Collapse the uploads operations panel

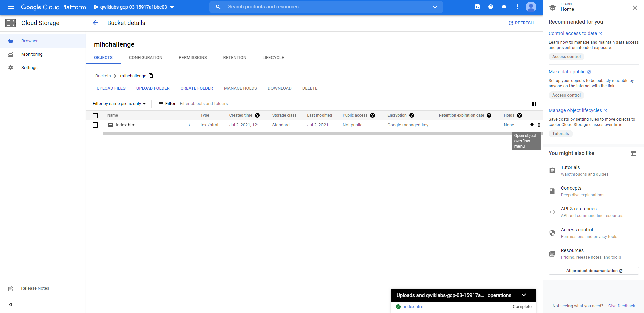[x=524, y=295]
